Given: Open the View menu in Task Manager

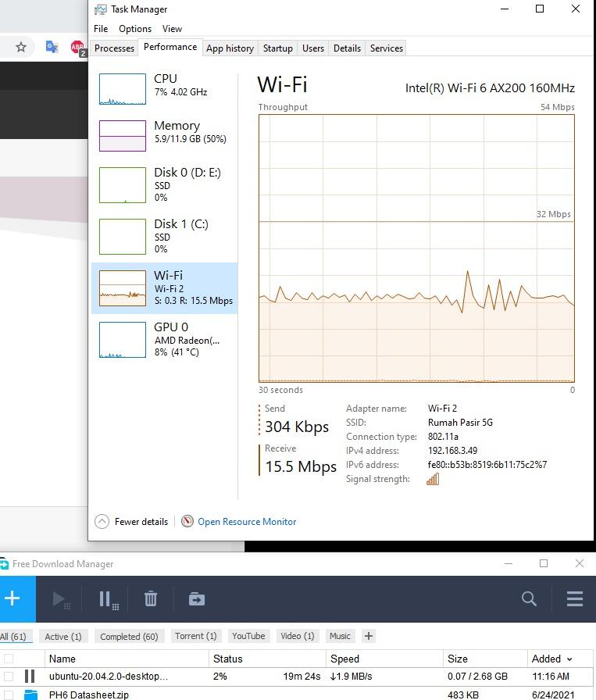Looking at the screenshot, I should click(x=172, y=29).
